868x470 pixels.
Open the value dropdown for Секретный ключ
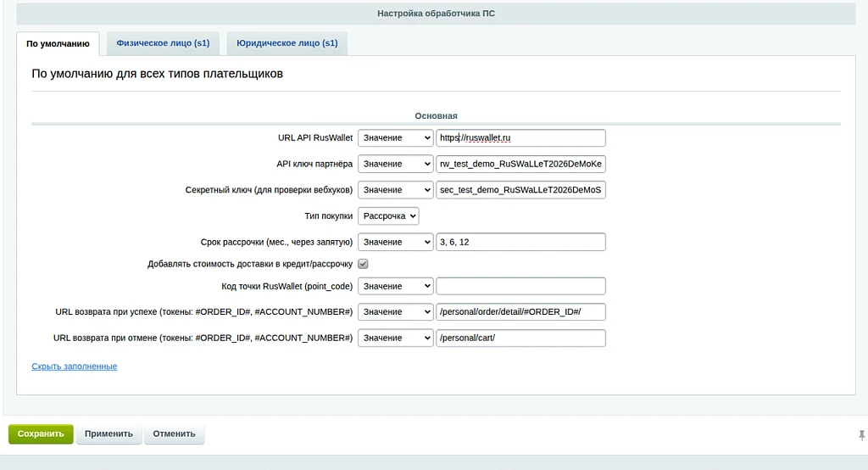pos(395,189)
